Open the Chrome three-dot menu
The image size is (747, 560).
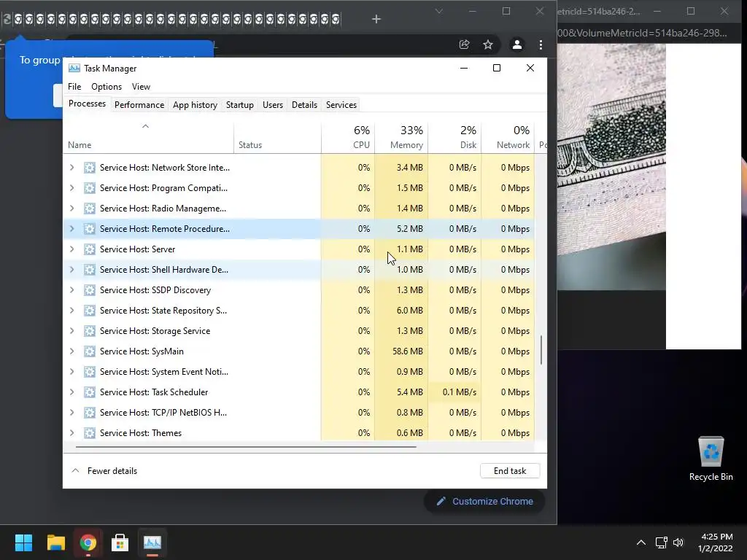coord(541,44)
